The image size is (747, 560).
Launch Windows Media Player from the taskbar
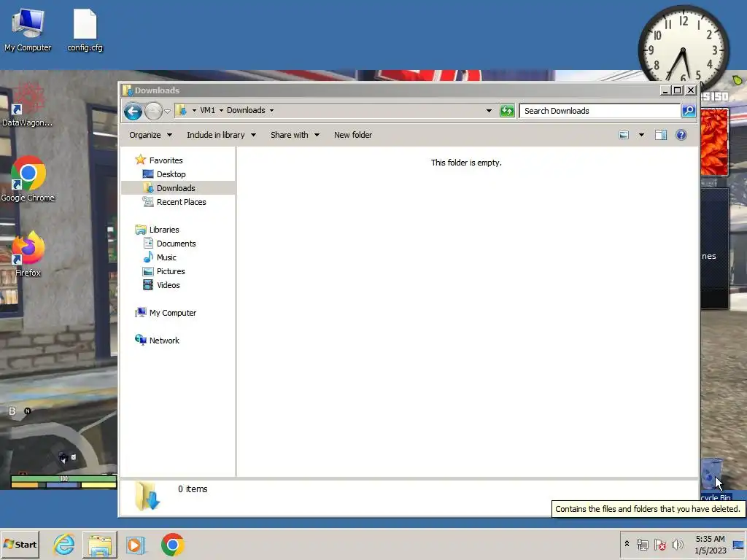click(136, 545)
